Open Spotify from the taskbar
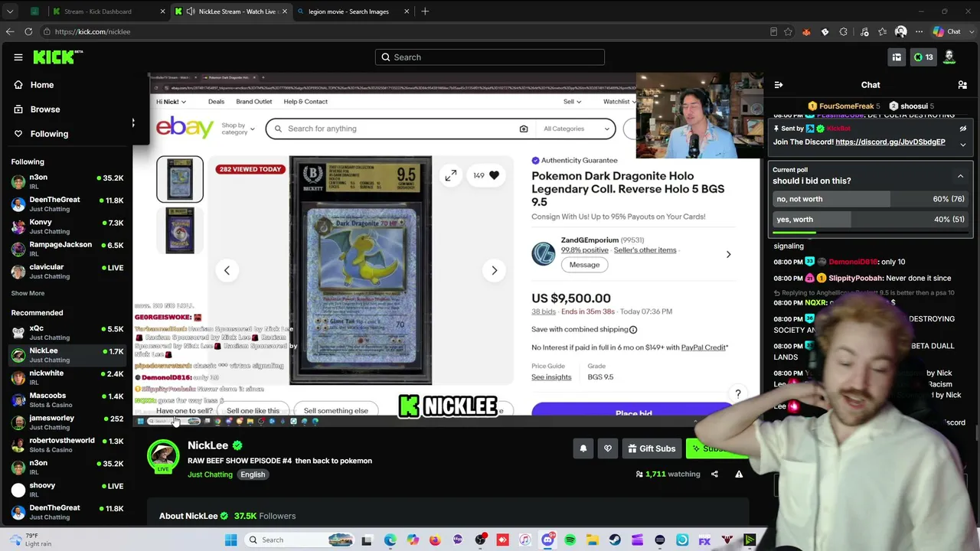980x551 pixels. pos(570,540)
